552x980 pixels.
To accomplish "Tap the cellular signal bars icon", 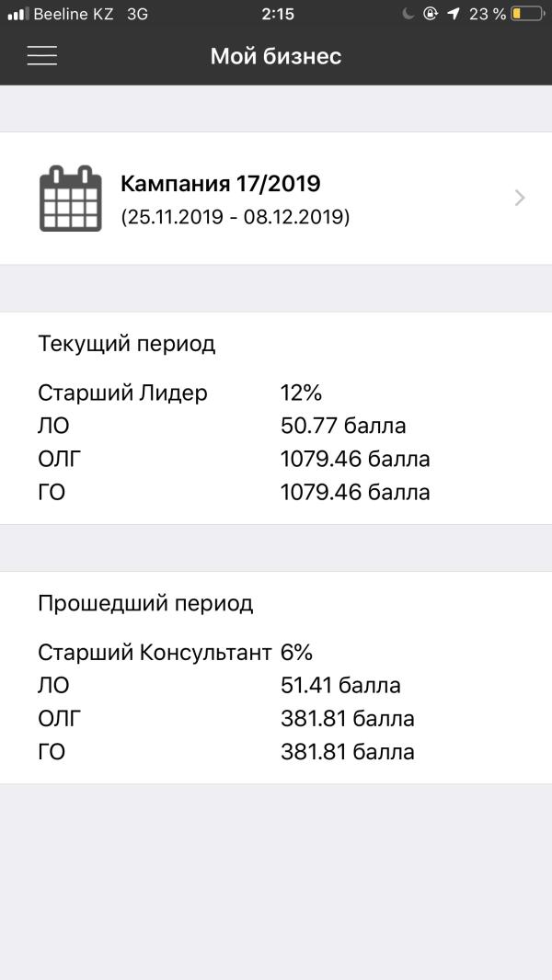I will 17,15.
